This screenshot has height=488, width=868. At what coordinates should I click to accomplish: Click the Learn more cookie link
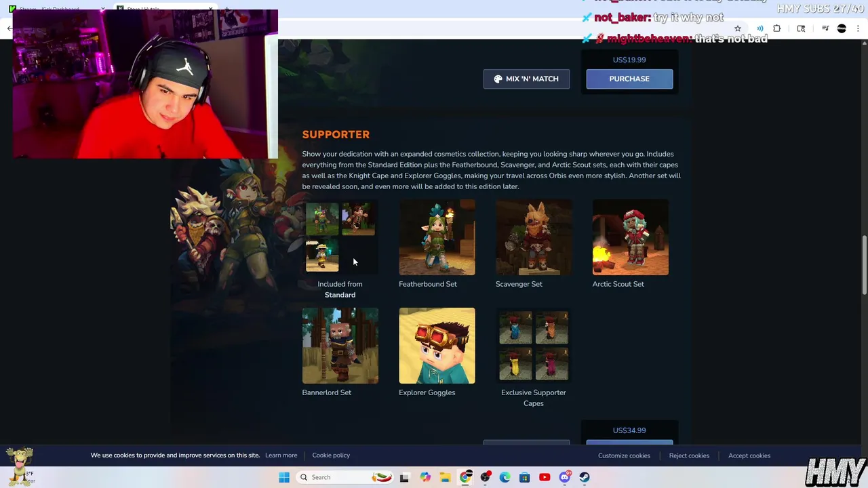coord(281,455)
